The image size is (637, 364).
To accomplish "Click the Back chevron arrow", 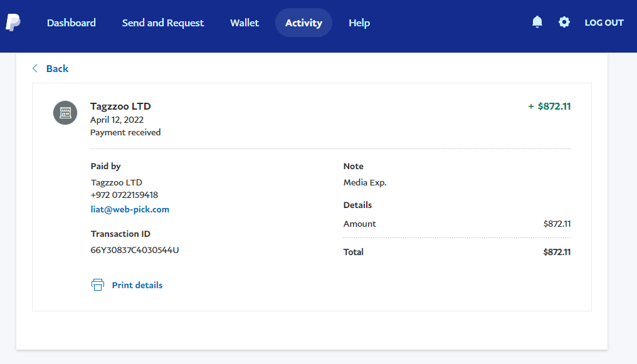I will (35, 68).
